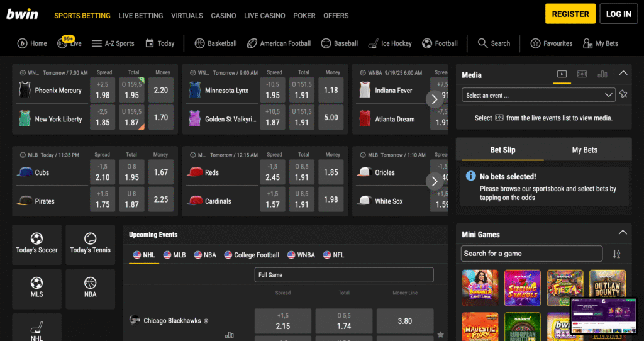This screenshot has height=341, width=644.
Task: Bet Chicago Blackhawks money line 3.80
Action: click(405, 321)
